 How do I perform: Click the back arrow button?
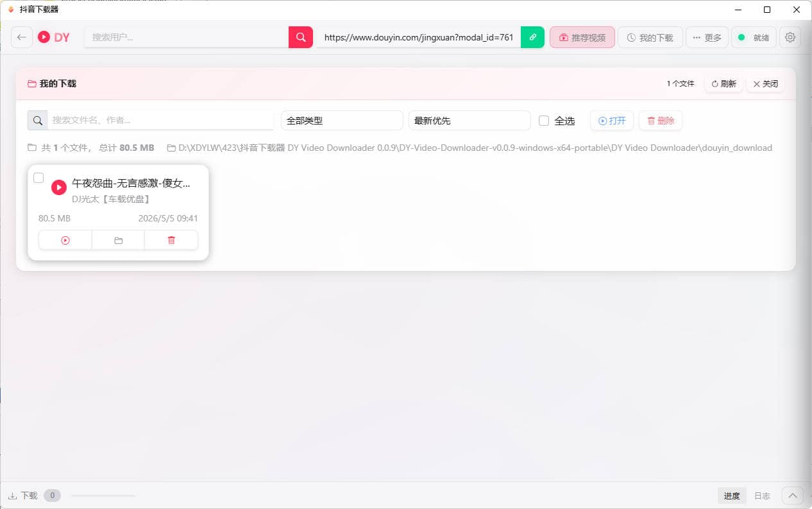(x=22, y=37)
